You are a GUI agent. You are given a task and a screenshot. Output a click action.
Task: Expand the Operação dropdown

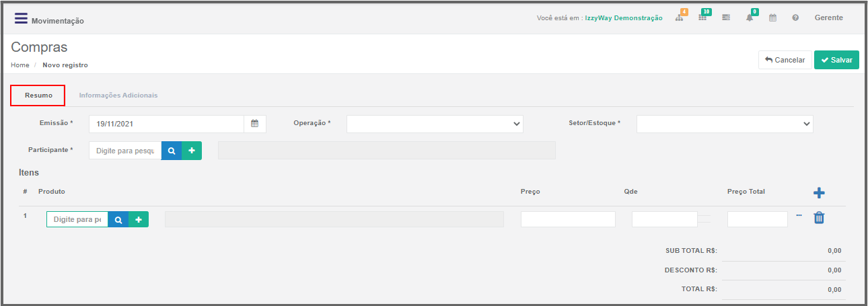(x=435, y=124)
